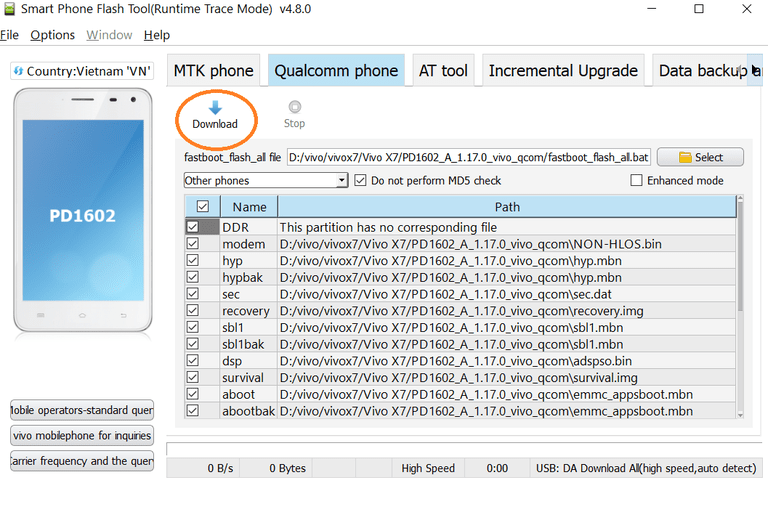Click the Select file button

click(700, 157)
